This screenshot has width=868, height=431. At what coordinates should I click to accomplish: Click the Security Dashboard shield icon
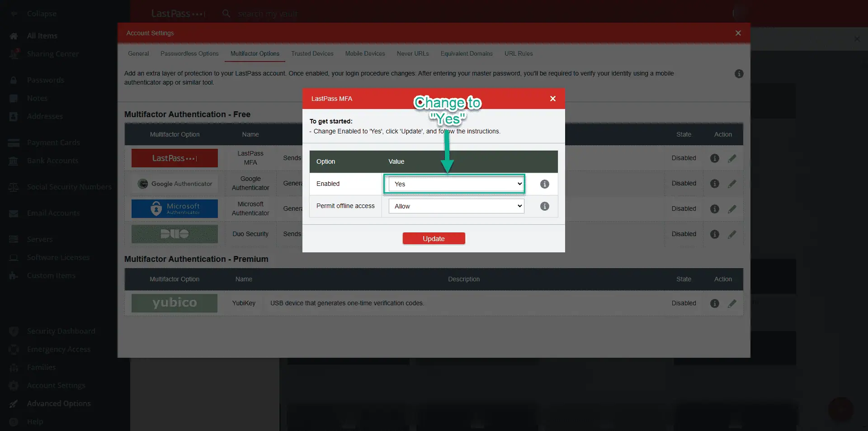click(x=14, y=331)
